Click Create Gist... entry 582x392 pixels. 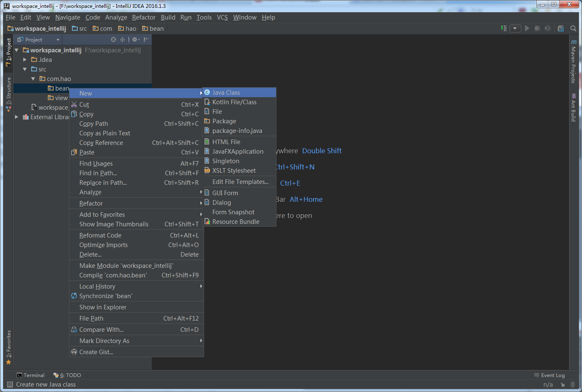click(x=136, y=352)
